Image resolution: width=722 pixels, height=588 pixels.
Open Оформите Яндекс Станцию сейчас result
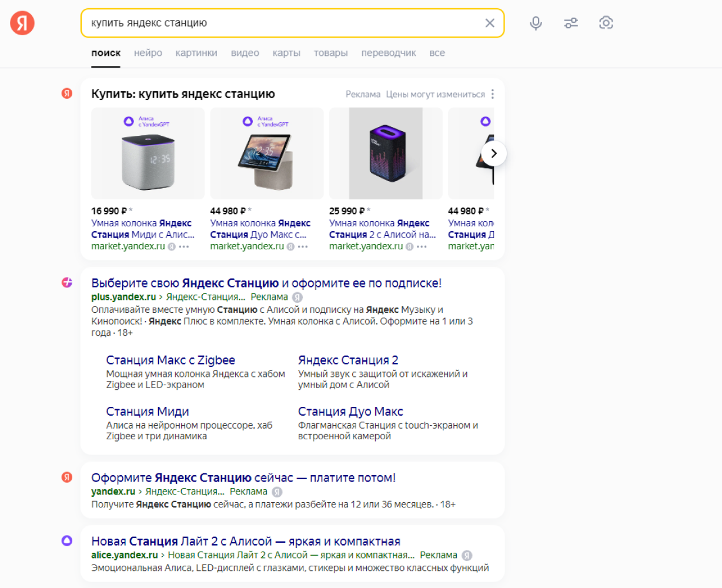click(x=243, y=477)
